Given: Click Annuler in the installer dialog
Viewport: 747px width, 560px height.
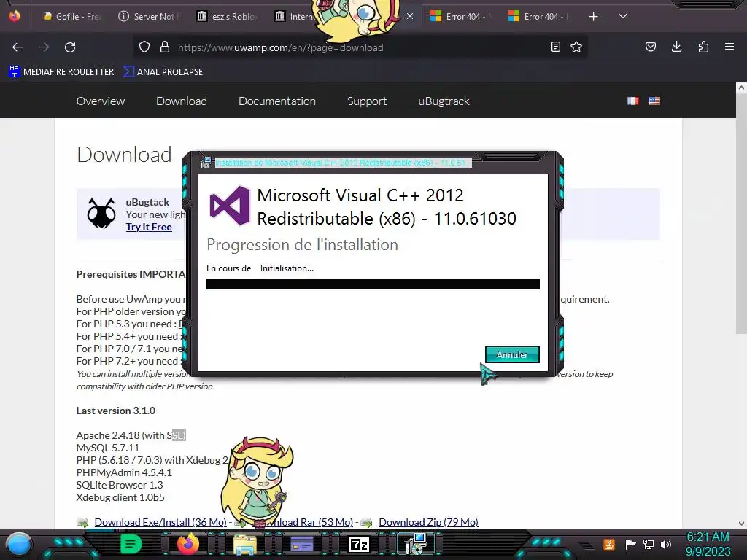Looking at the screenshot, I should pyautogui.click(x=512, y=354).
